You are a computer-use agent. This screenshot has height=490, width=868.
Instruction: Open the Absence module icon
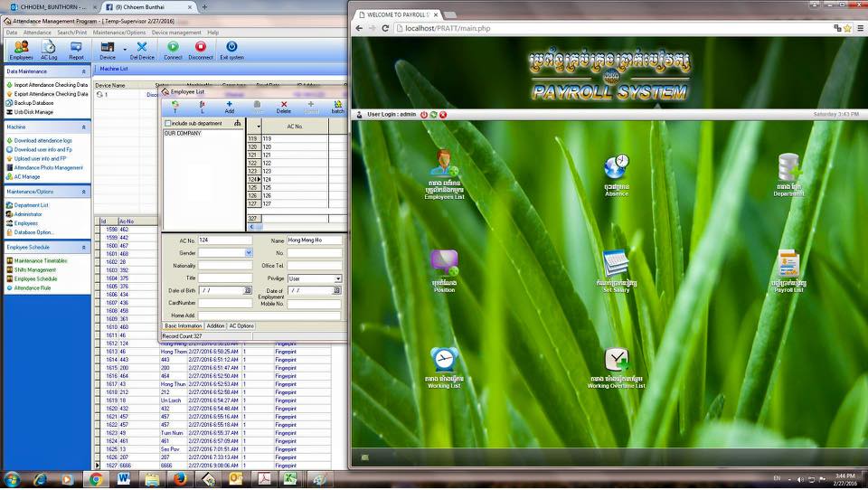coord(616,167)
